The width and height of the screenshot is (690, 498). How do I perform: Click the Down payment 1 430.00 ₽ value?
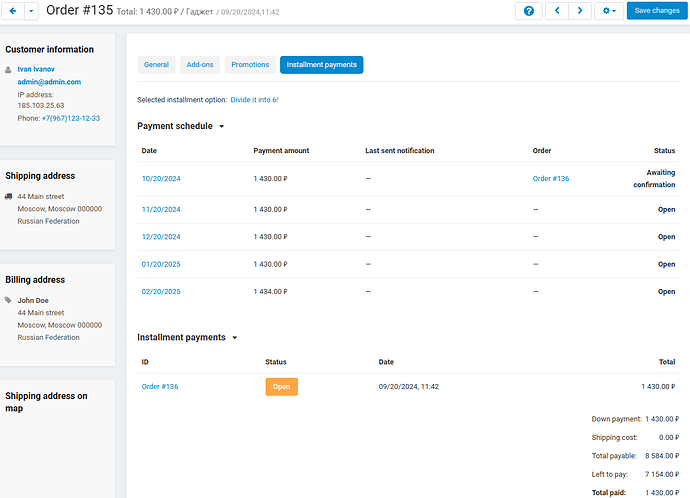662,419
